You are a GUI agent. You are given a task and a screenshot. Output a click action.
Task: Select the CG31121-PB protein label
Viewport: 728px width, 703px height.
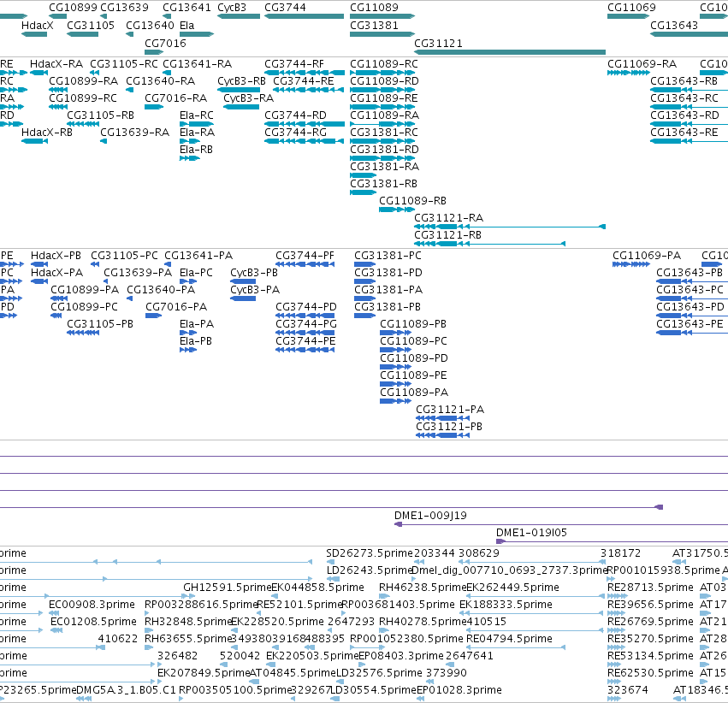pyautogui.click(x=449, y=427)
